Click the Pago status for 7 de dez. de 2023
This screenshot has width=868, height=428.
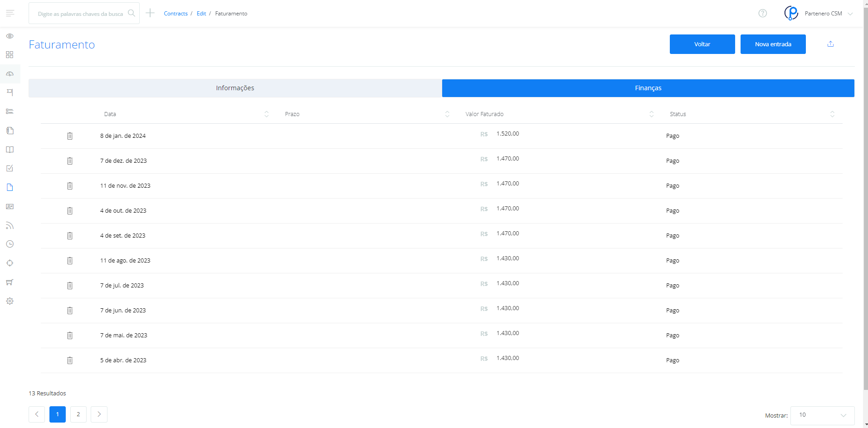673,161
